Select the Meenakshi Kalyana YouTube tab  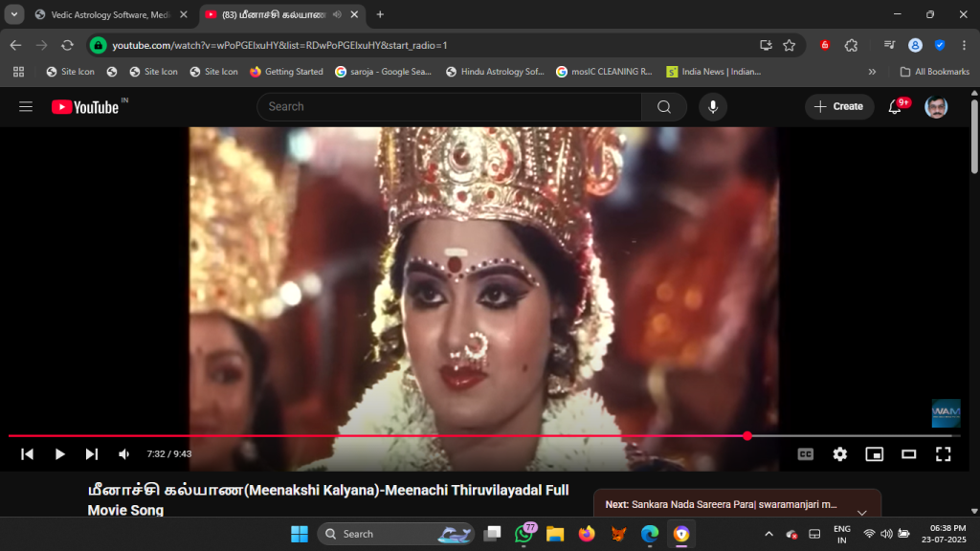pos(274,14)
